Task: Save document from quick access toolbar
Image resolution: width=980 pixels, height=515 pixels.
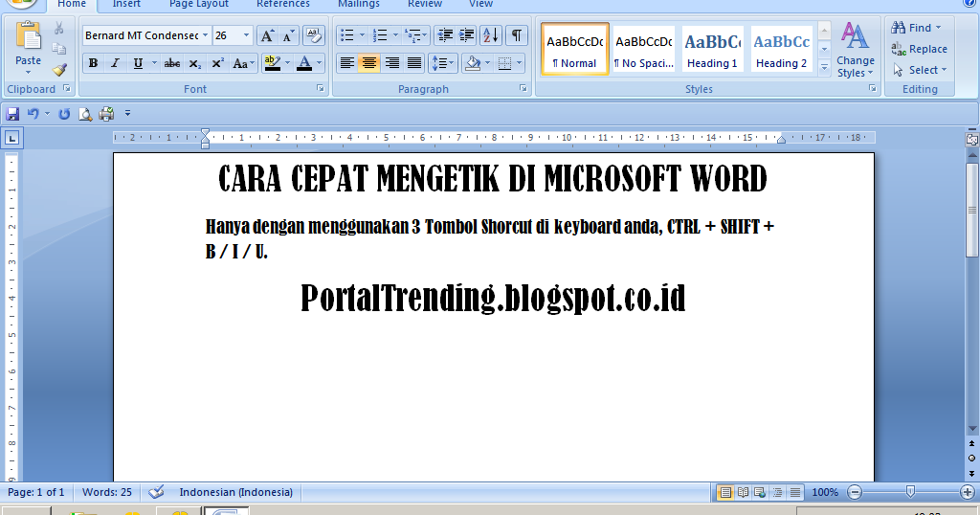Action: [12, 114]
